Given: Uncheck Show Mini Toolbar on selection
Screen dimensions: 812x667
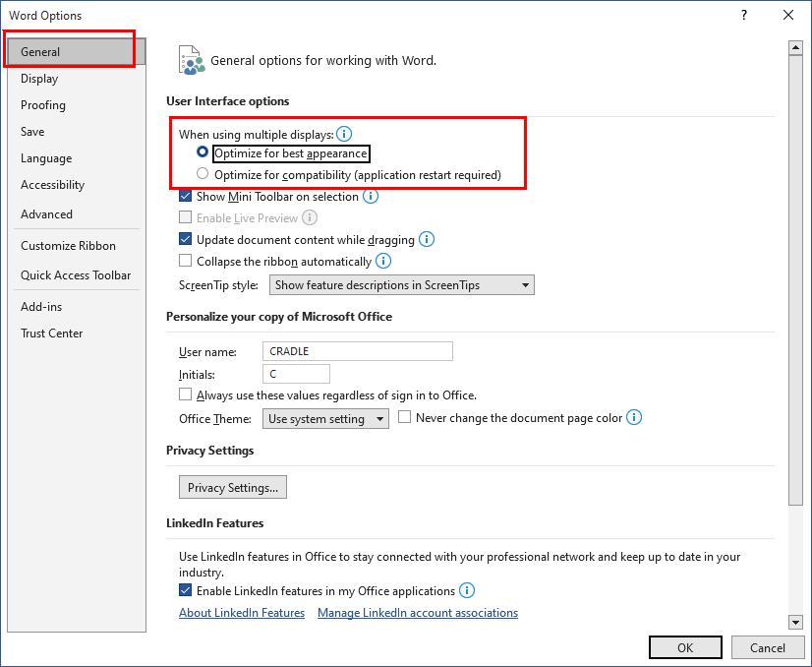Looking at the screenshot, I should coord(186,196).
